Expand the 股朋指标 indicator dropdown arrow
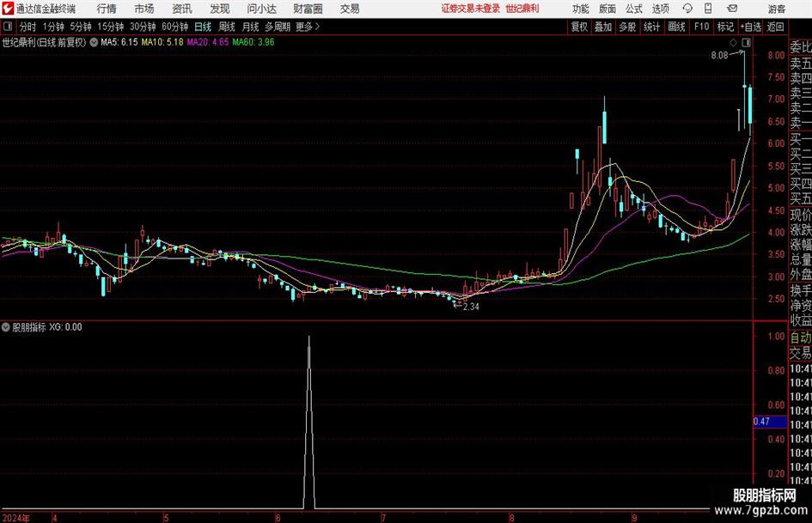Viewport: 812px width, 523px height. (6, 327)
